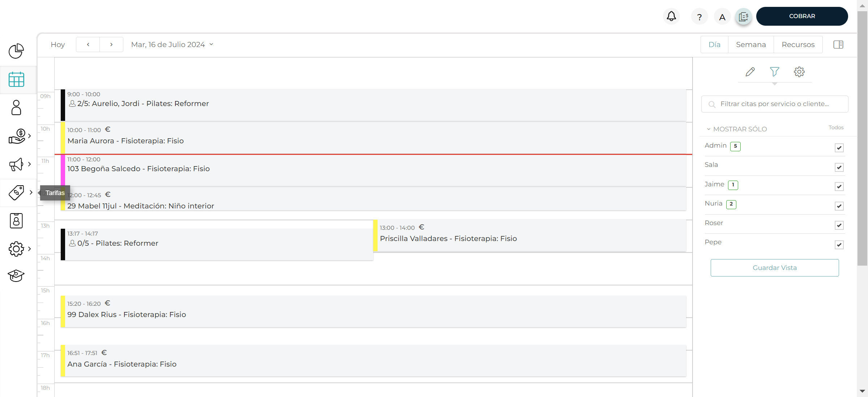
Task: Expand the Tarifas submenu chevron
Action: pyautogui.click(x=31, y=193)
